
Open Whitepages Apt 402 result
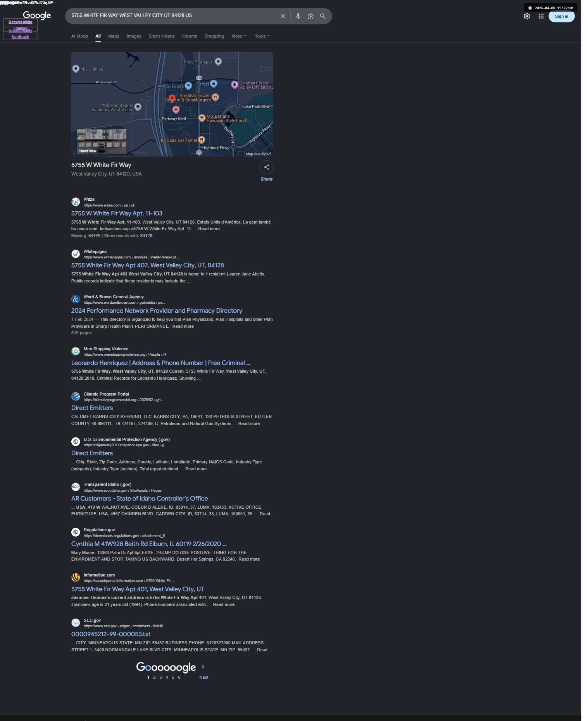click(148, 265)
